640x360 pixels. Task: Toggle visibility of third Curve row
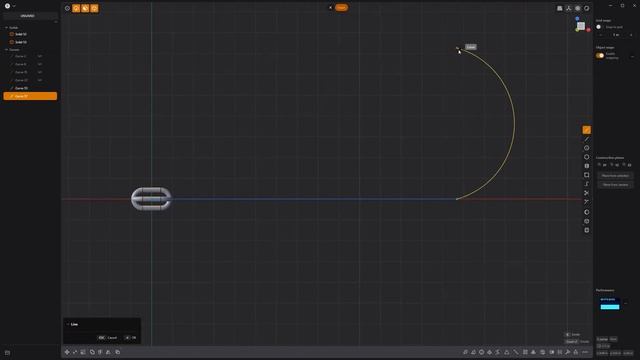[40, 72]
